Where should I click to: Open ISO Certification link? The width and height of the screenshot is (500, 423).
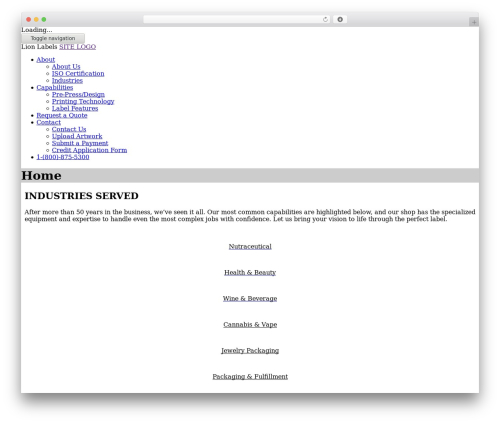click(78, 74)
